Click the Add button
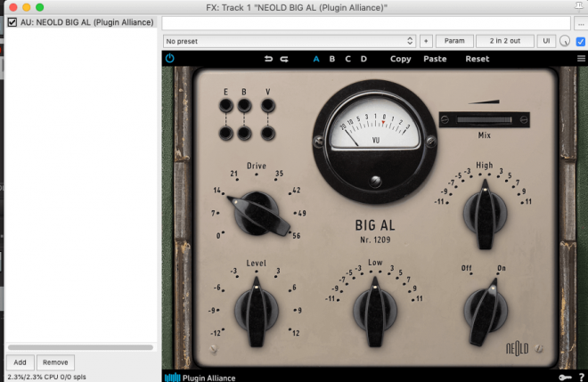The image size is (588, 382). [20, 362]
